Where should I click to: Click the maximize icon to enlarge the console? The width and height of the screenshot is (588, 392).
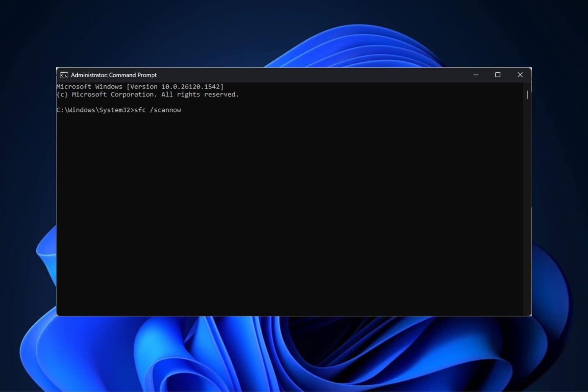tap(498, 75)
